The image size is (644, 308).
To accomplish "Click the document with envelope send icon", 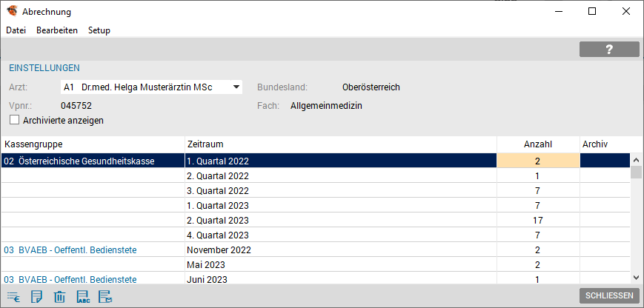I will 105,296.
